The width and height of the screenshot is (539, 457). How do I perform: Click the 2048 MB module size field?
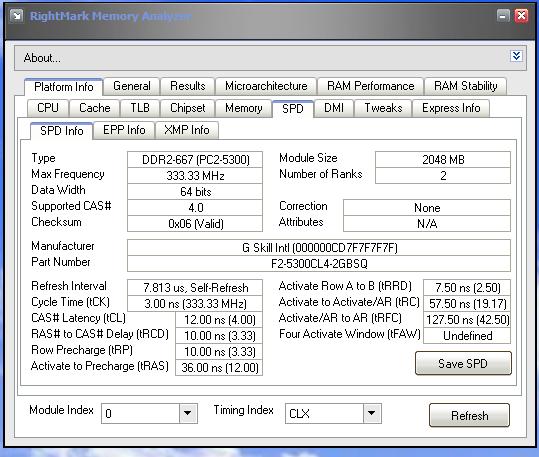pyautogui.click(x=443, y=160)
